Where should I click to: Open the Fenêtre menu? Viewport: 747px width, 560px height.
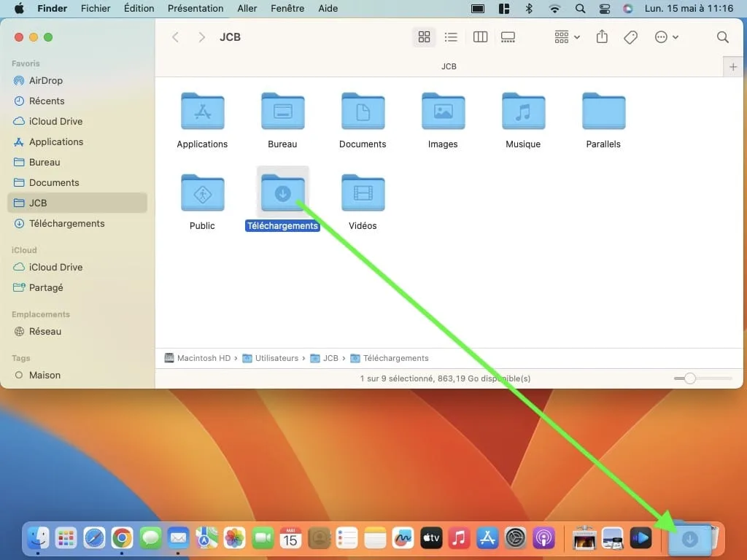(x=287, y=8)
